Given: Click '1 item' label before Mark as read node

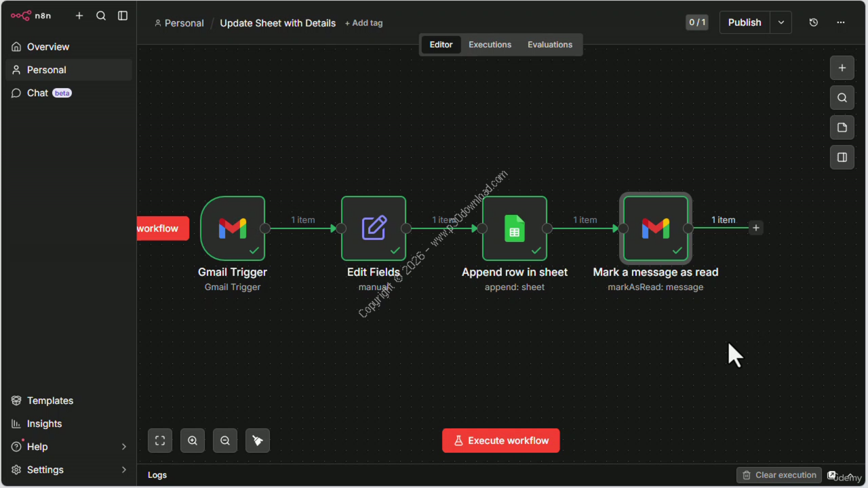Looking at the screenshot, I should point(585,220).
